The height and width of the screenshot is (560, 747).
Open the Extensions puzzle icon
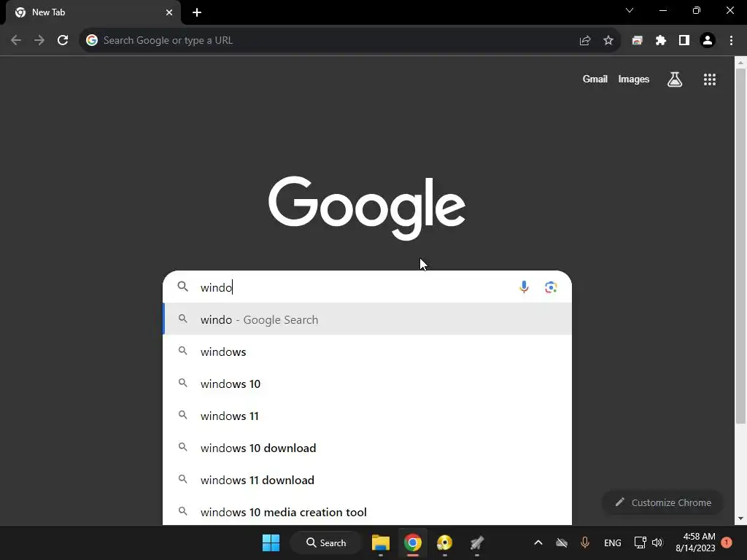(661, 41)
